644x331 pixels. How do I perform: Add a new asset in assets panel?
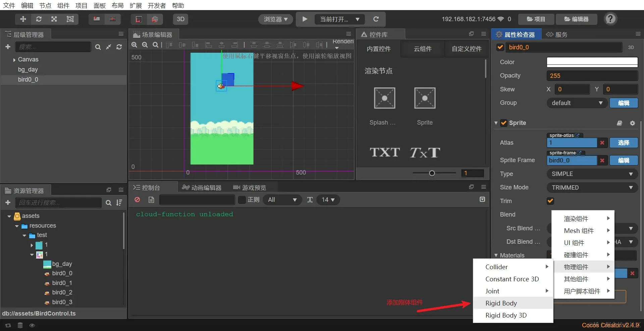tap(8, 202)
